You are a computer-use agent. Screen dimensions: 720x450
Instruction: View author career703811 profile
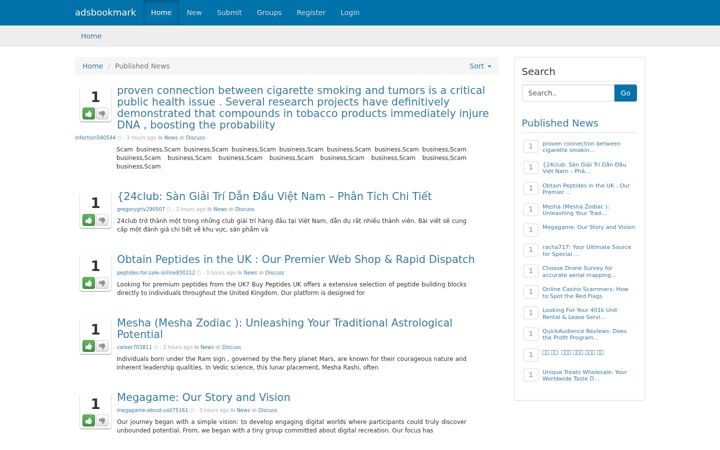pos(134,347)
